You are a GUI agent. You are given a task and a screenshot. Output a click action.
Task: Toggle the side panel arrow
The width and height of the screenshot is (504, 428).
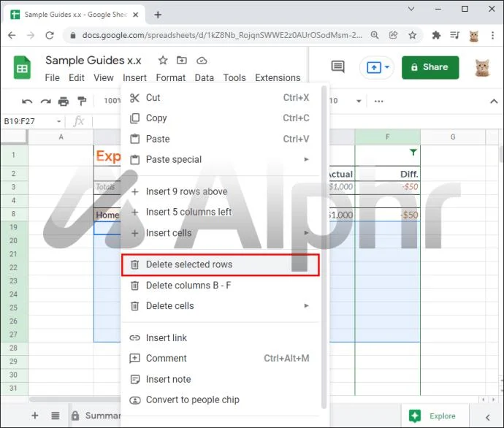(x=488, y=417)
